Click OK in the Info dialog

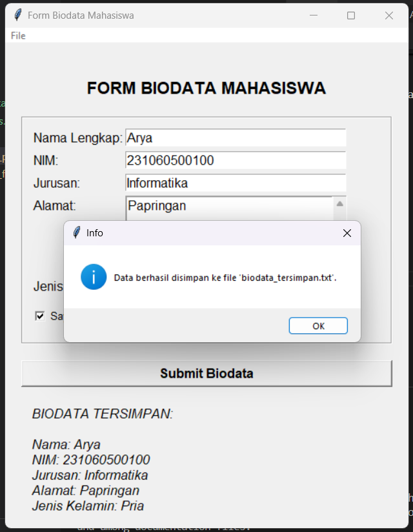318,325
